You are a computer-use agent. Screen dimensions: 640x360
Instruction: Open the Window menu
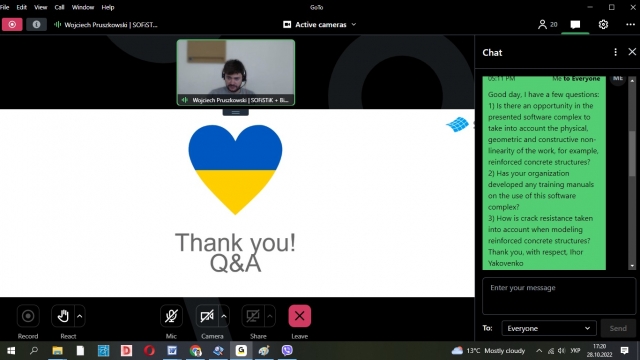click(82, 7)
